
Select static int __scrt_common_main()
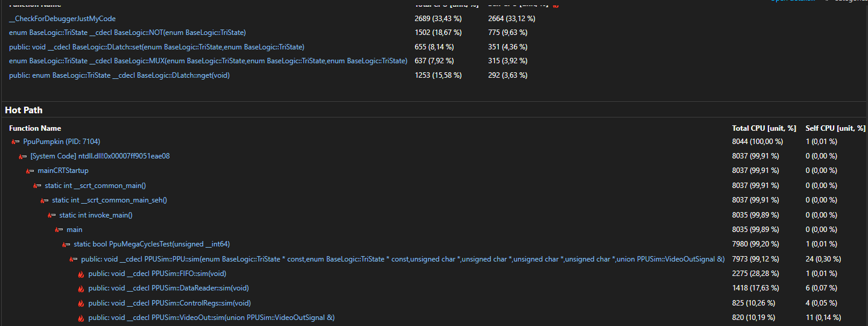coord(95,186)
